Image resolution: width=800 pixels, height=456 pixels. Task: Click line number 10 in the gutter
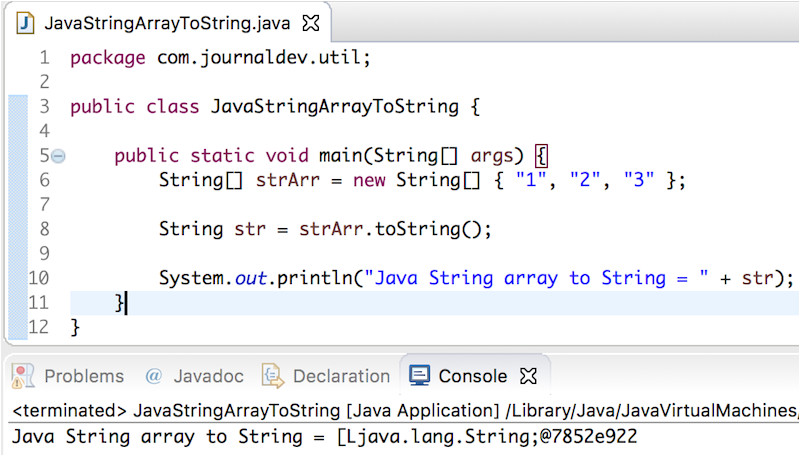(38, 277)
